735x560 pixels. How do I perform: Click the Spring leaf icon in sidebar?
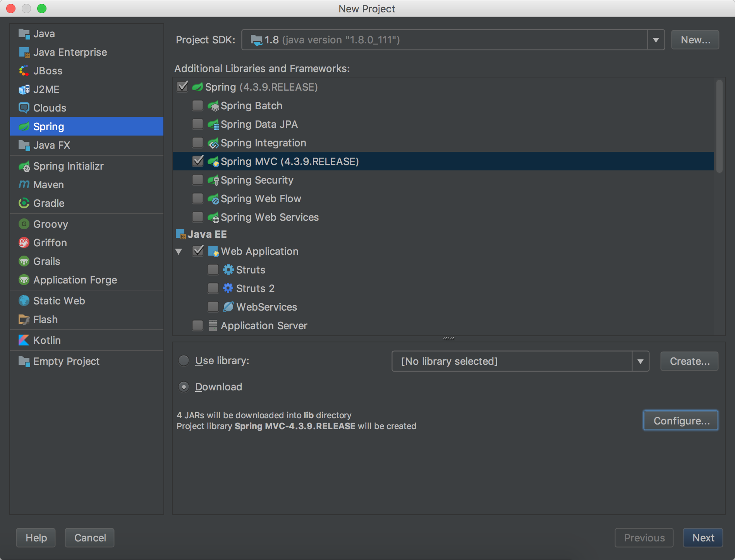(24, 127)
